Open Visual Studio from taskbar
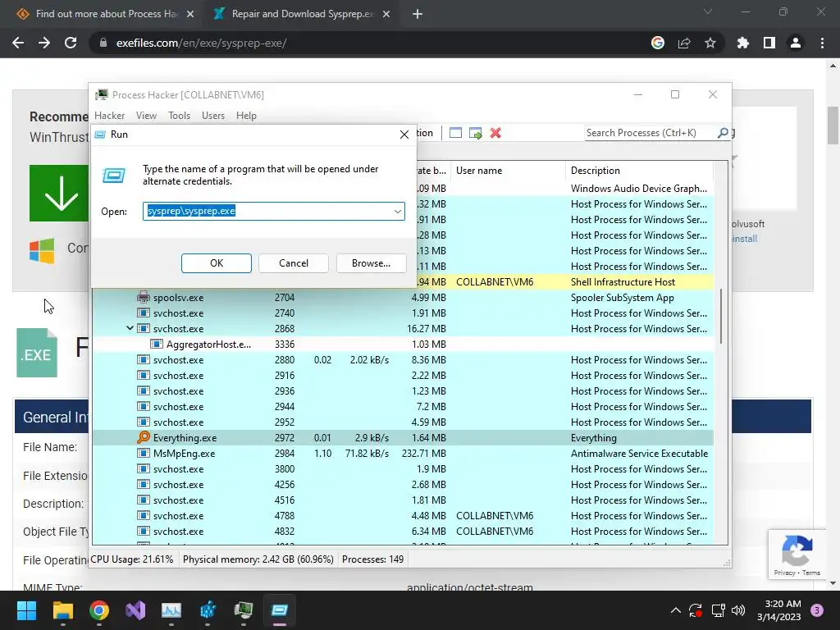The width and height of the screenshot is (840, 630). click(x=135, y=610)
